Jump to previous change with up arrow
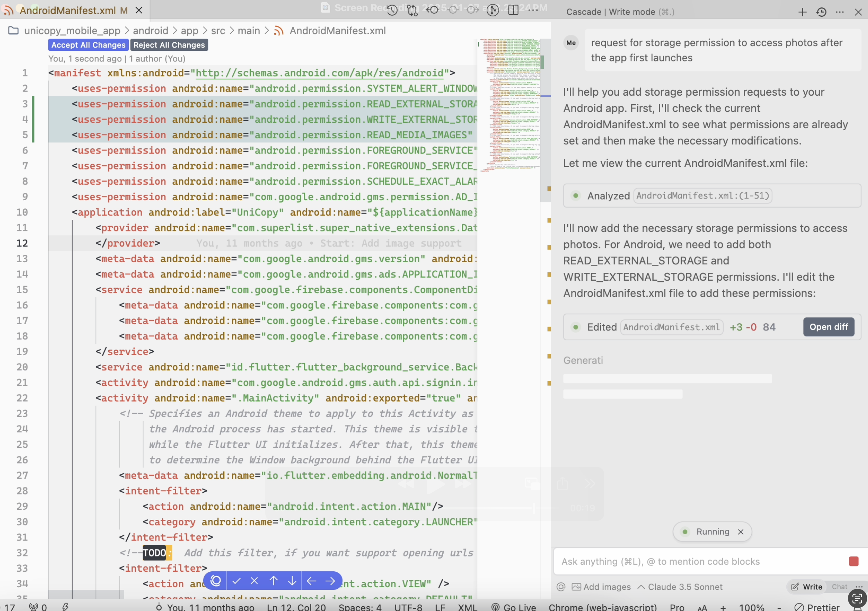This screenshot has height=611, width=868. (x=274, y=580)
